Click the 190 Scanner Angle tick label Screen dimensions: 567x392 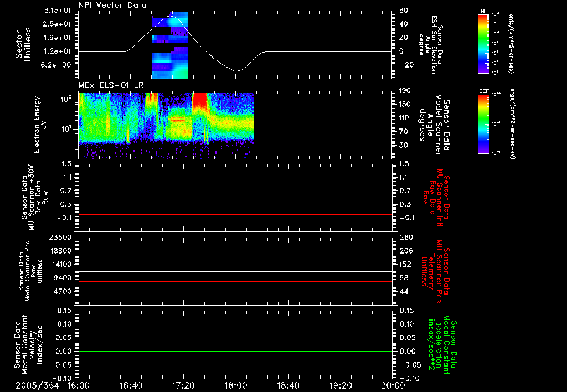click(x=405, y=91)
